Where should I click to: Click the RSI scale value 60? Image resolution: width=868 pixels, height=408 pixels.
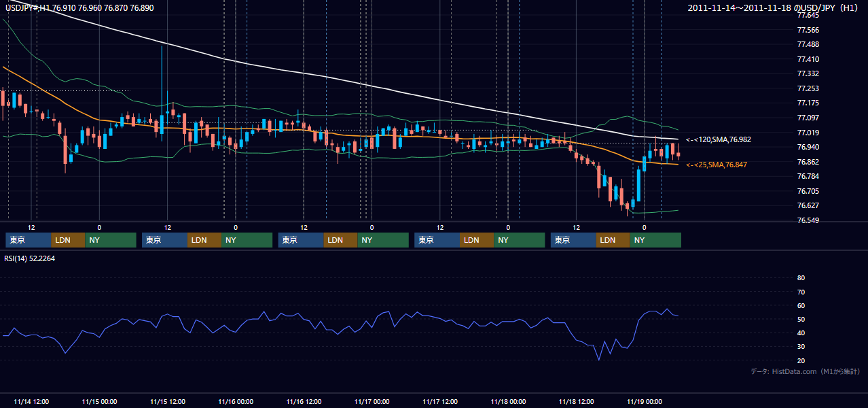801,305
